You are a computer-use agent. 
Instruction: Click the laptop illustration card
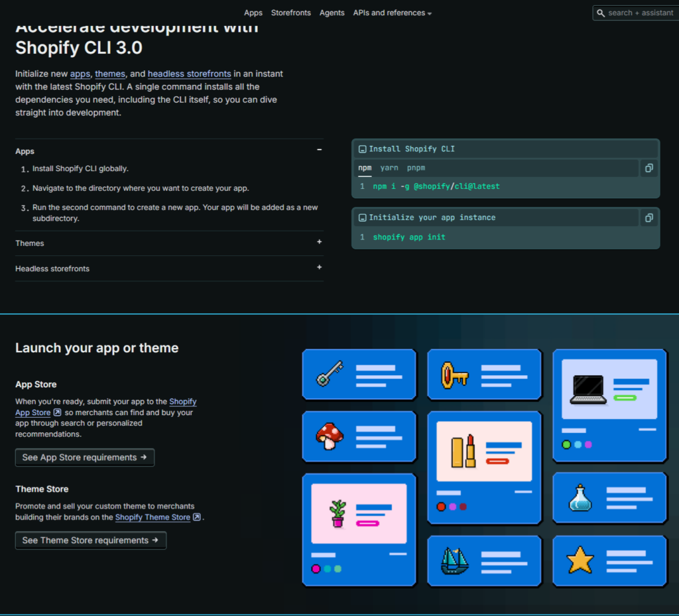pos(609,406)
